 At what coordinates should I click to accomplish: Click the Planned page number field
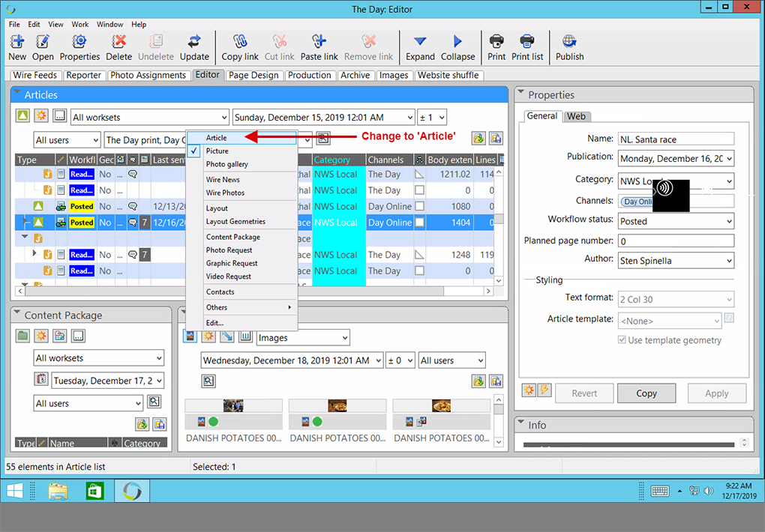[676, 241]
